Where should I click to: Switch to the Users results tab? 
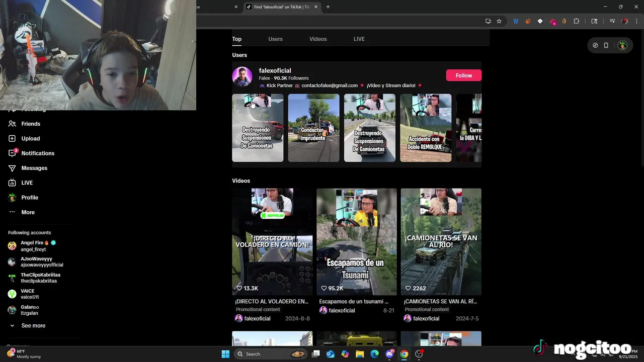(275, 39)
